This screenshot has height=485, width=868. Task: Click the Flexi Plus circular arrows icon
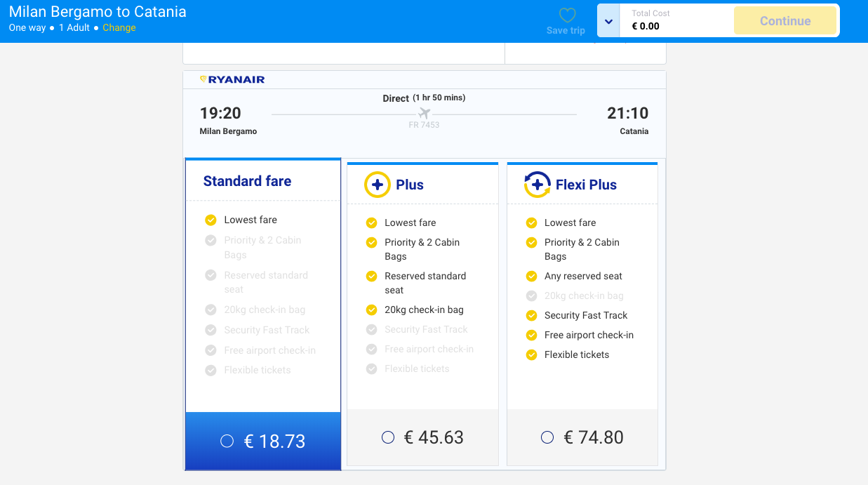[x=537, y=185]
